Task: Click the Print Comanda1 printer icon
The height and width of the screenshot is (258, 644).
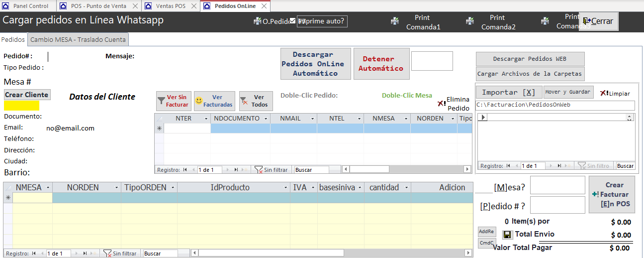Action: [394, 21]
